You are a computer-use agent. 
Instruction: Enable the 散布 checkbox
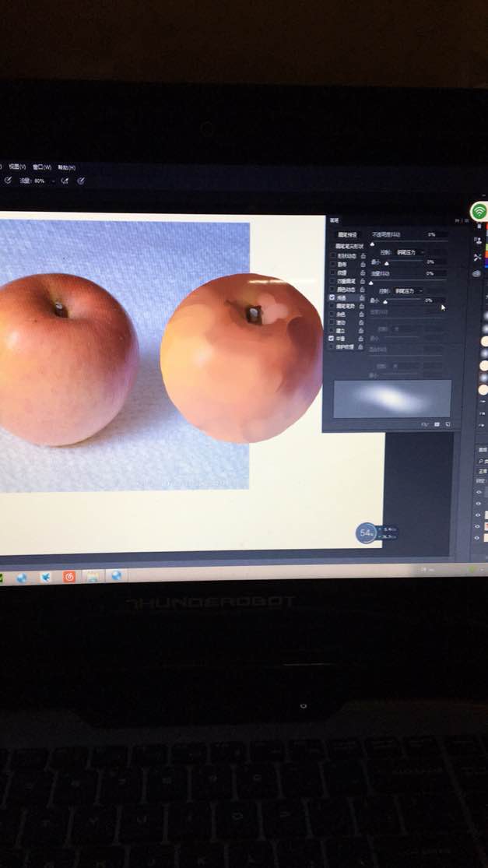[332, 265]
